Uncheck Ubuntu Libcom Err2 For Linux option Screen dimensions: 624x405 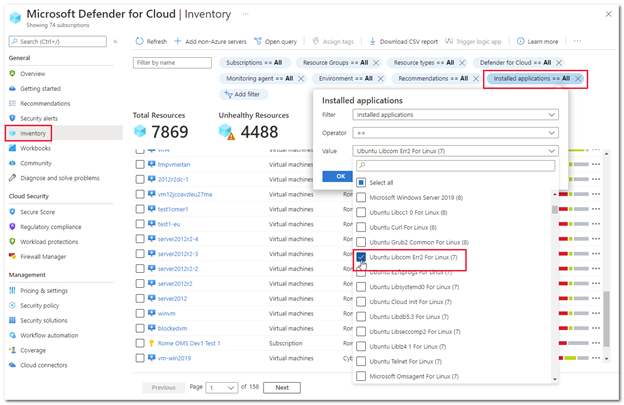[x=361, y=257]
